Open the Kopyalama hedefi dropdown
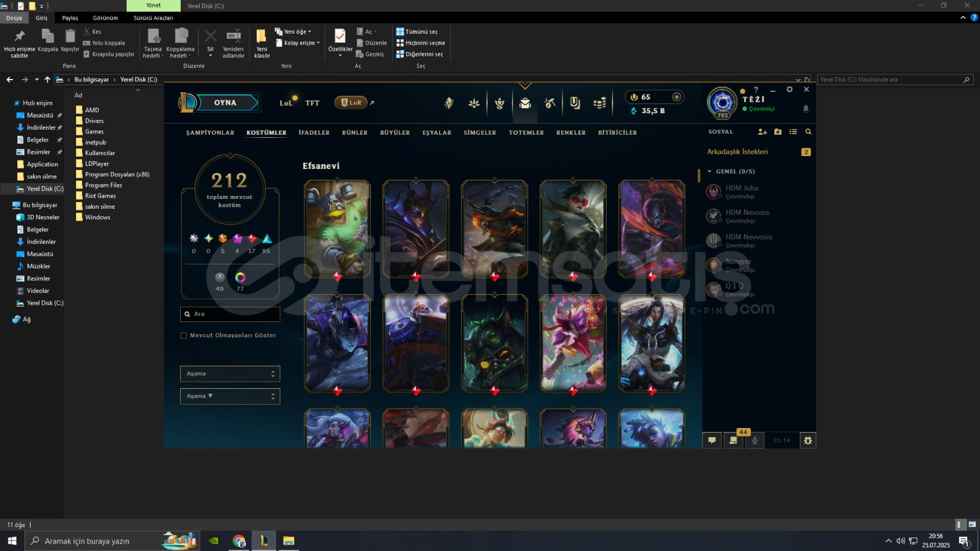The height and width of the screenshot is (551, 980). tap(180, 43)
